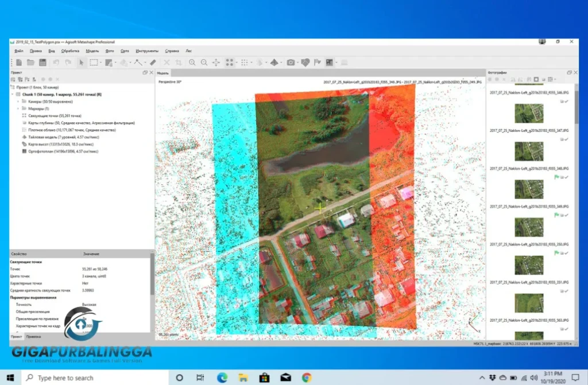Toggle the green flag on photo 349
This screenshot has width=588, height=385.
pos(556,215)
